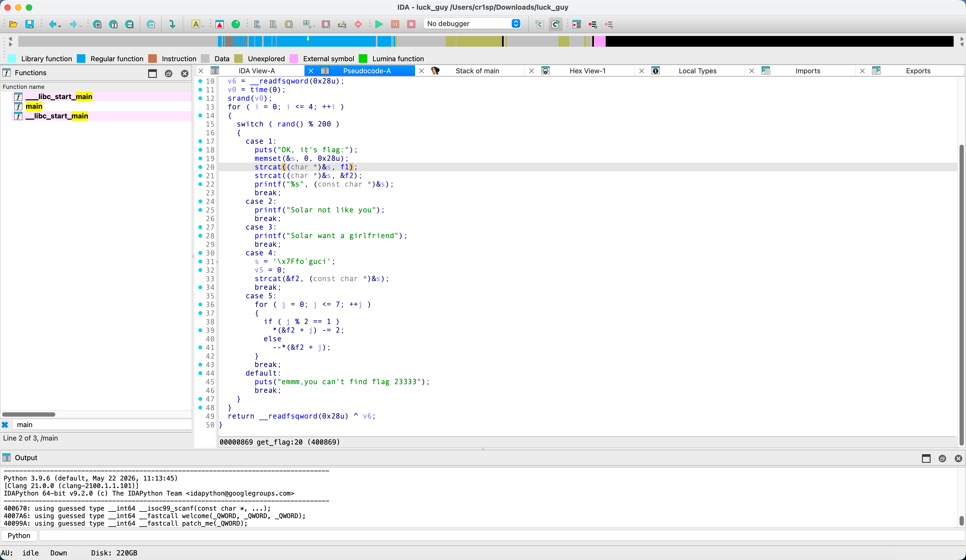Open a file with the folder icon
The height and width of the screenshot is (560, 966).
(x=13, y=24)
